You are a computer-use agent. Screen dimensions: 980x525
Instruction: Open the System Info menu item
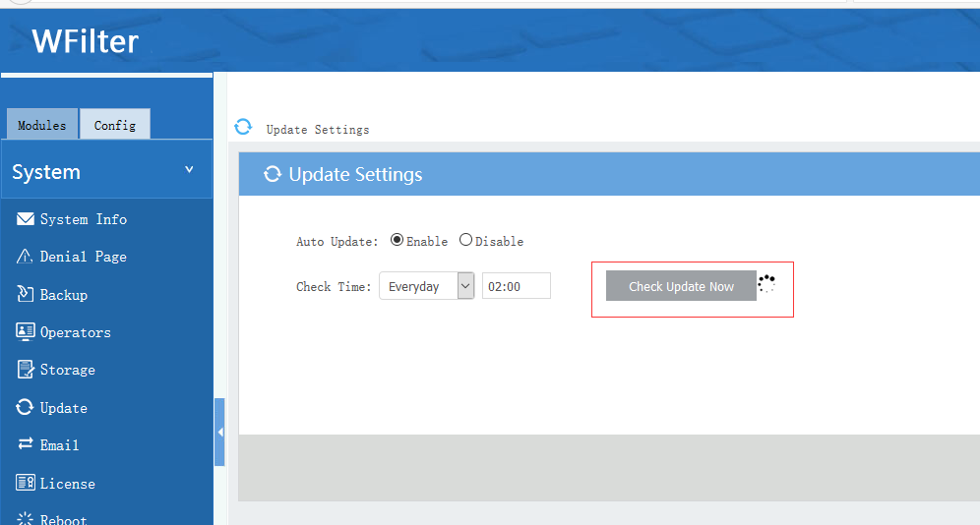[x=83, y=219]
